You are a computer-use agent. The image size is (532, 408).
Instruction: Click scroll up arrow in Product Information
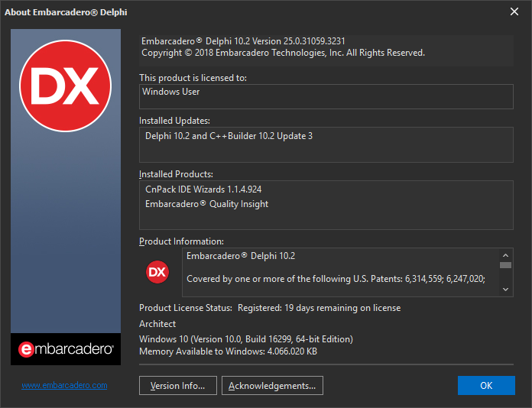pos(505,255)
